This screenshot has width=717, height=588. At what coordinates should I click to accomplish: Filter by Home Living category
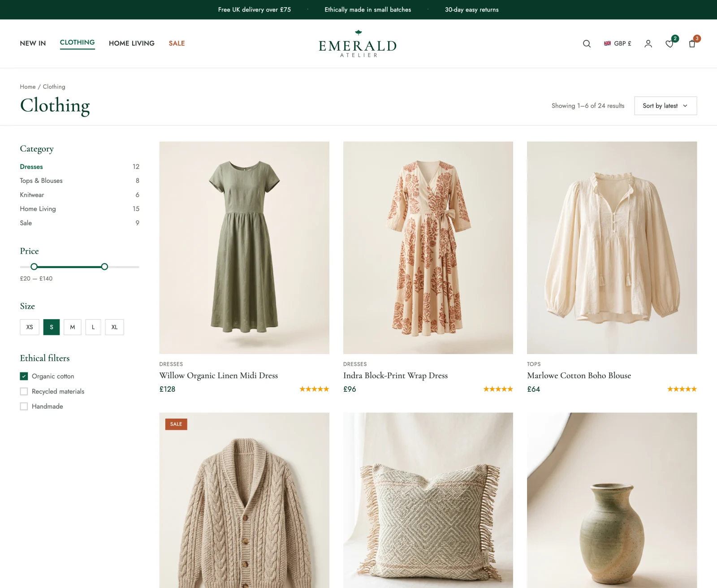point(38,209)
